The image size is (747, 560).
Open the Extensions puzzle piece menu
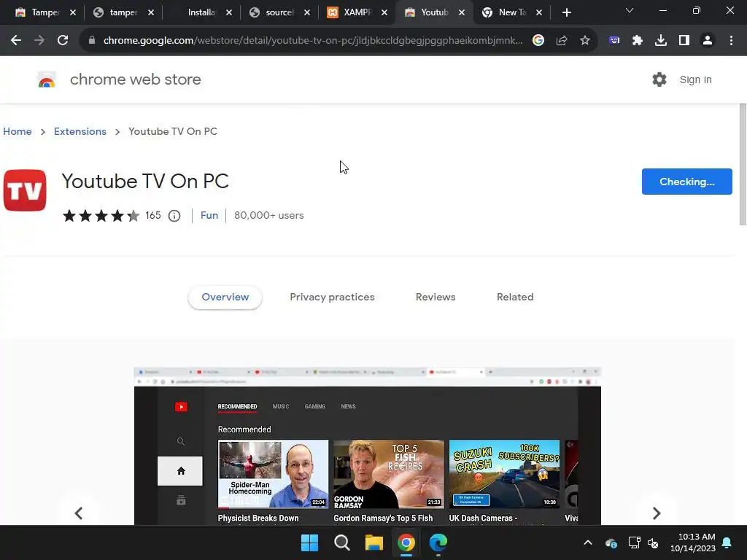coord(638,41)
